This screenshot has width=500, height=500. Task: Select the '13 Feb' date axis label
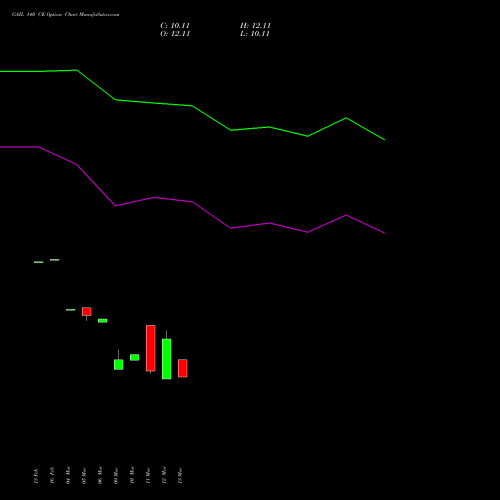36,476
